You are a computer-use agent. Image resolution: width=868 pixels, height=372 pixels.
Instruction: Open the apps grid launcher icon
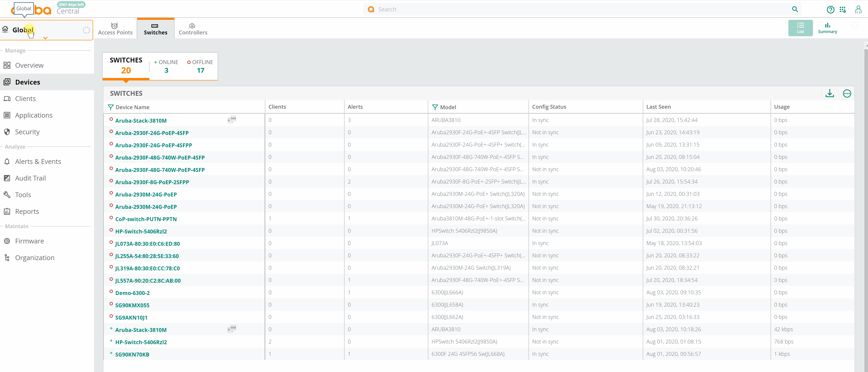pyautogui.click(x=842, y=9)
